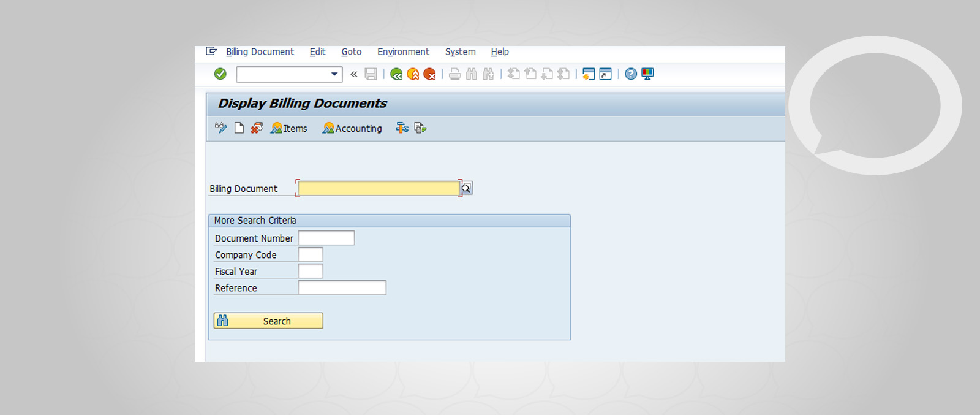Screen dimensions: 980x415
Task: Click the document flow hierarchy icon
Action: tap(402, 128)
